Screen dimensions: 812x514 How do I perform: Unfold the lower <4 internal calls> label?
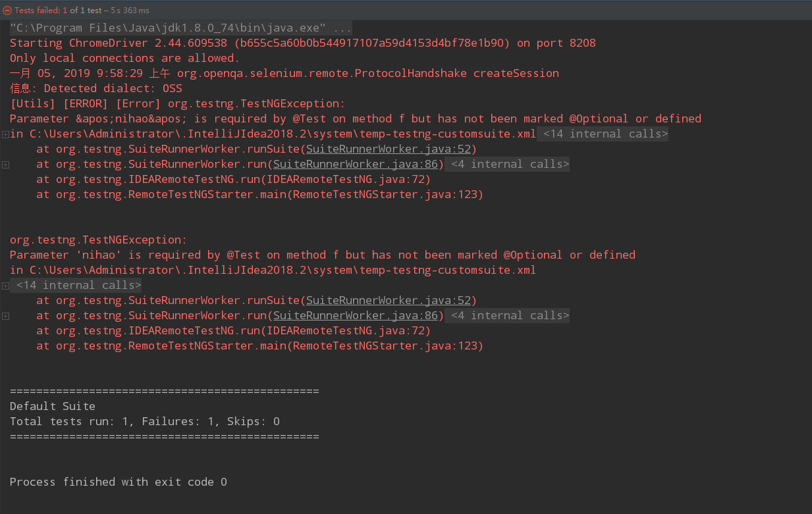510,316
